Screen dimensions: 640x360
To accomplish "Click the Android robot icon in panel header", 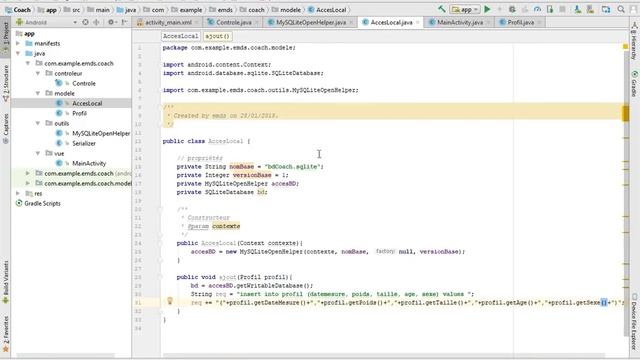I will click(19, 22).
